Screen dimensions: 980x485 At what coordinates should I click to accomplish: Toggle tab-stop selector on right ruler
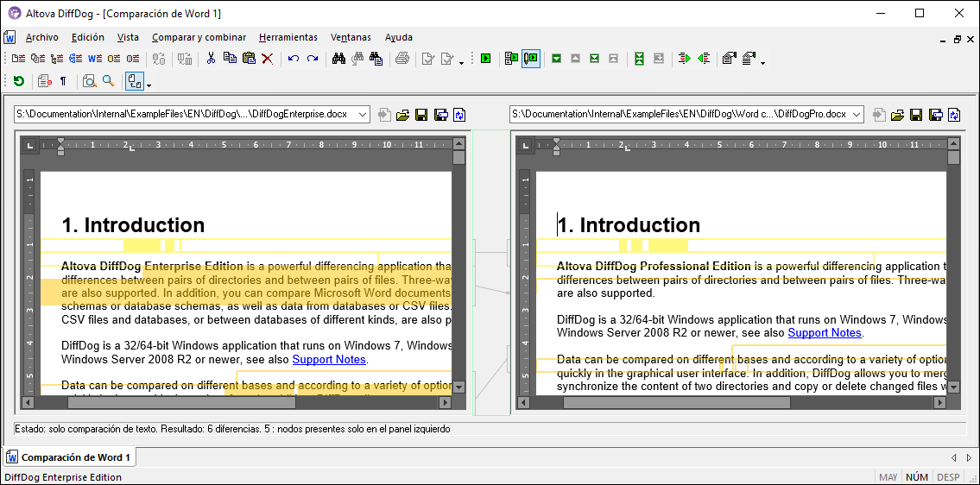(x=526, y=145)
